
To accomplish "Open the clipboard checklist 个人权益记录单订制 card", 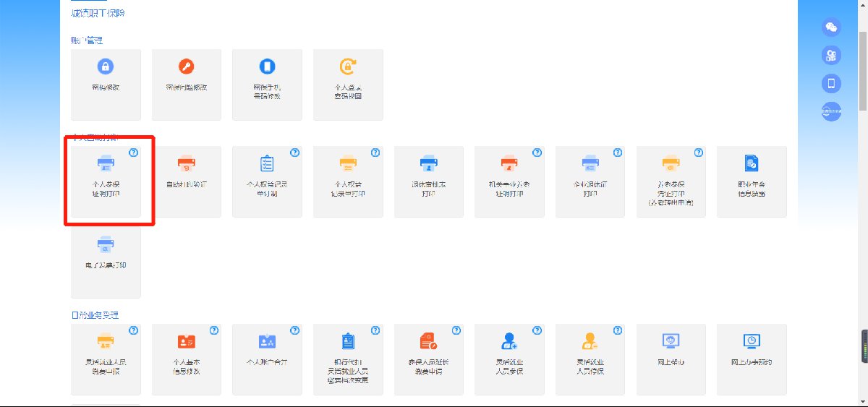I will (x=267, y=181).
